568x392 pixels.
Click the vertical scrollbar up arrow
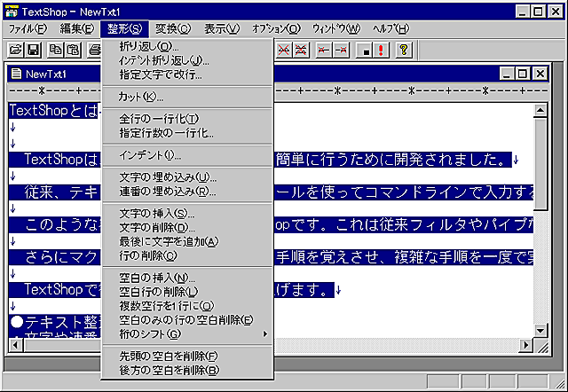540,110
